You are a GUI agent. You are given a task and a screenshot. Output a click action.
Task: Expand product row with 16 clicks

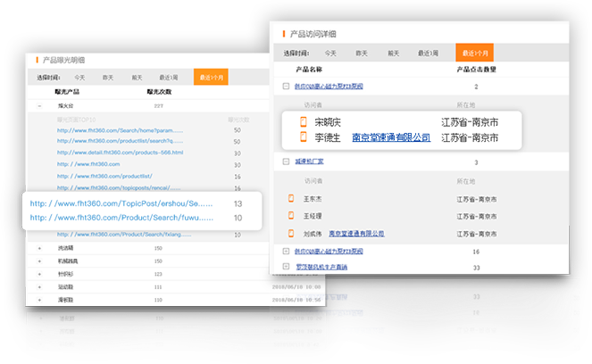(x=286, y=252)
